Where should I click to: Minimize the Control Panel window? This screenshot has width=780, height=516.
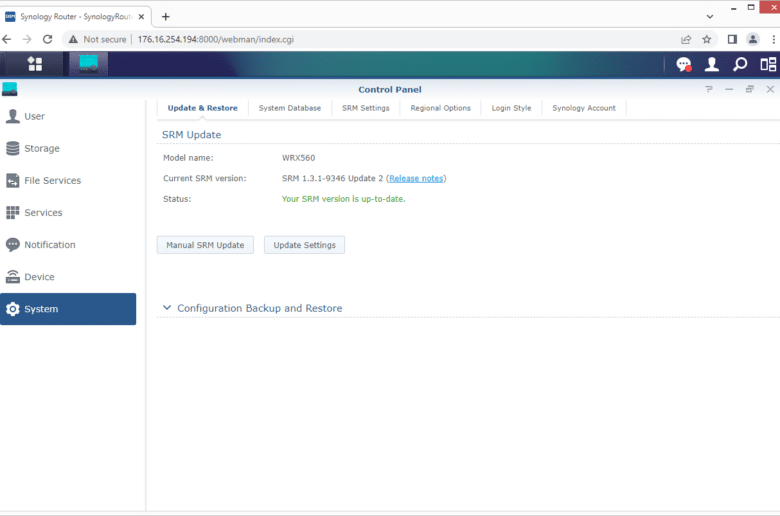coord(729,89)
